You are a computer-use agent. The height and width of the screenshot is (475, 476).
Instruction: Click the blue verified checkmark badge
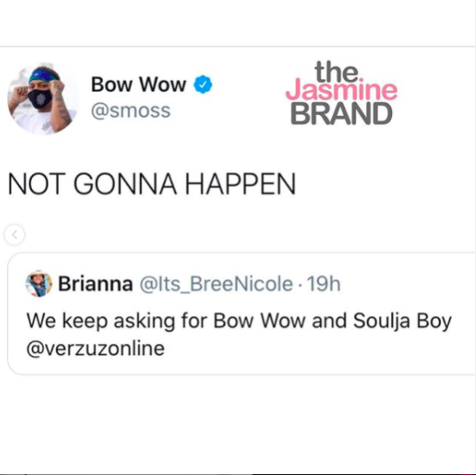coord(202,85)
